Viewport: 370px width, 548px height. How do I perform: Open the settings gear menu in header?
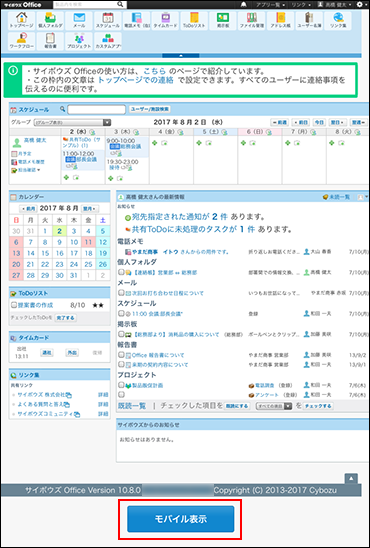pyautogui.click(x=360, y=5)
